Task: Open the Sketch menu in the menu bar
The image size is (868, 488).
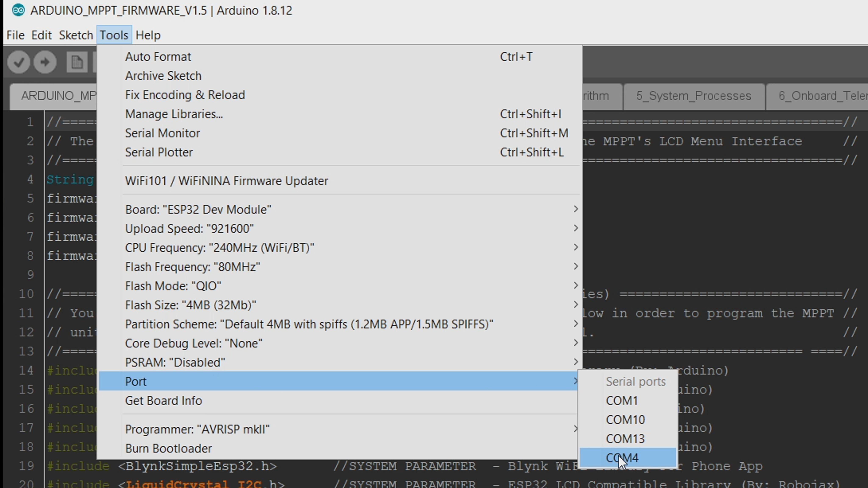Action: click(x=76, y=35)
